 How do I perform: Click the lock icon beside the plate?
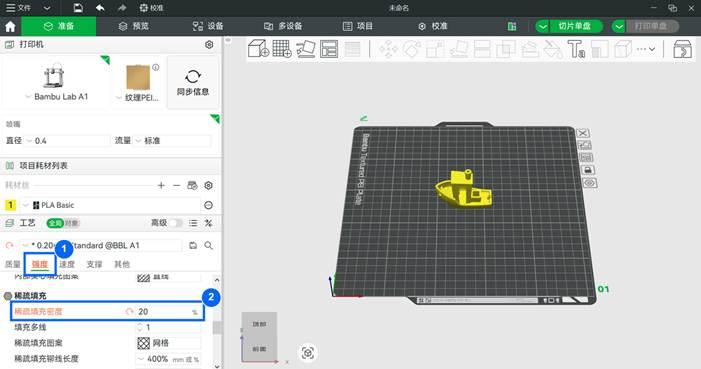click(x=587, y=170)
